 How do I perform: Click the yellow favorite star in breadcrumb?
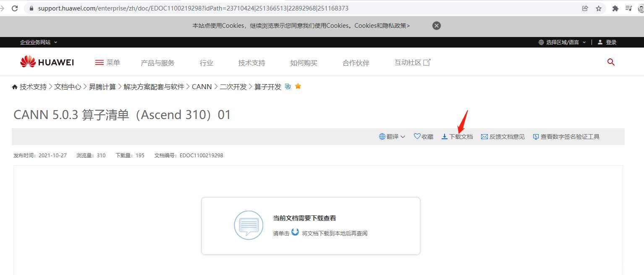[298, 86]
